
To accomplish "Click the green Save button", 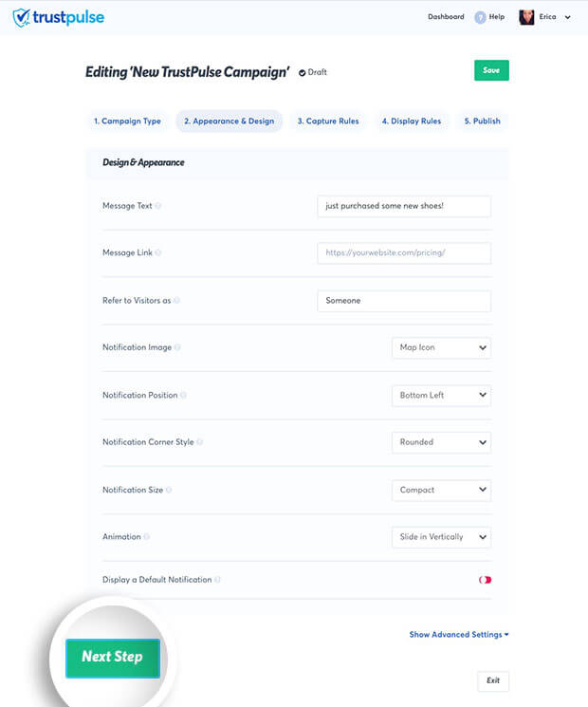I will pos(491,70).
